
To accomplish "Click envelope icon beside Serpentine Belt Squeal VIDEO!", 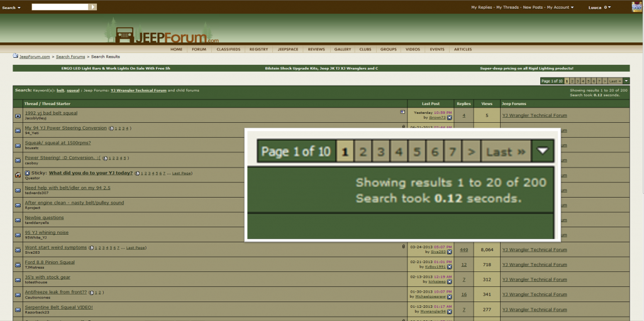I will [18, 310].
